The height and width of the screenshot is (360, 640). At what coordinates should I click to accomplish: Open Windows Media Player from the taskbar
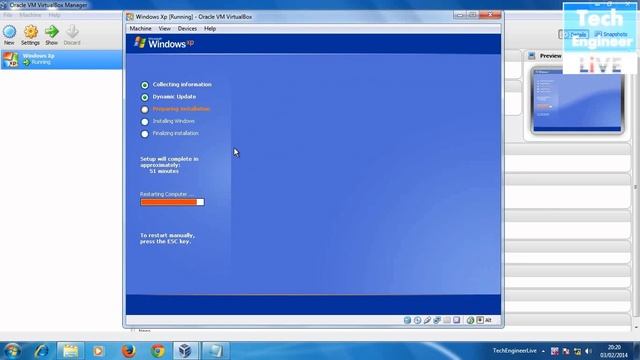point(98,351)
